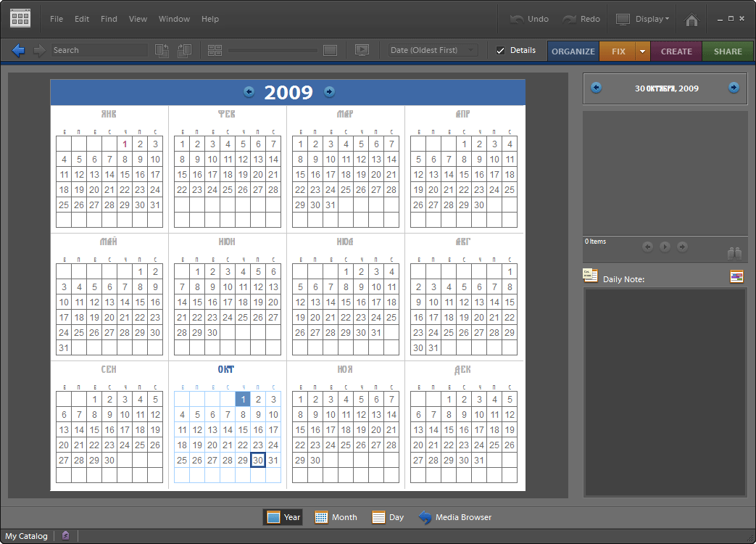Select the small thumbnail grid view icon
The height and width of the screenshot is (544, 756).
point(215,50)
